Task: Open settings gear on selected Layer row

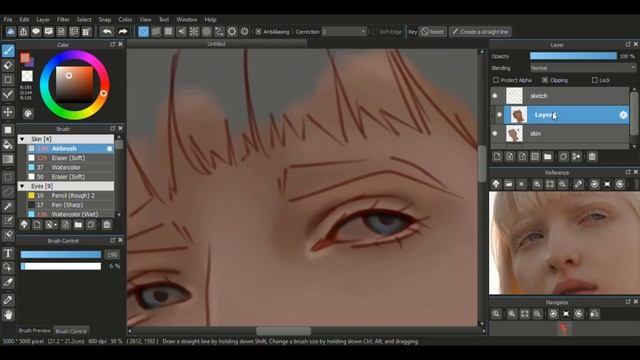Action: (623, 115)
